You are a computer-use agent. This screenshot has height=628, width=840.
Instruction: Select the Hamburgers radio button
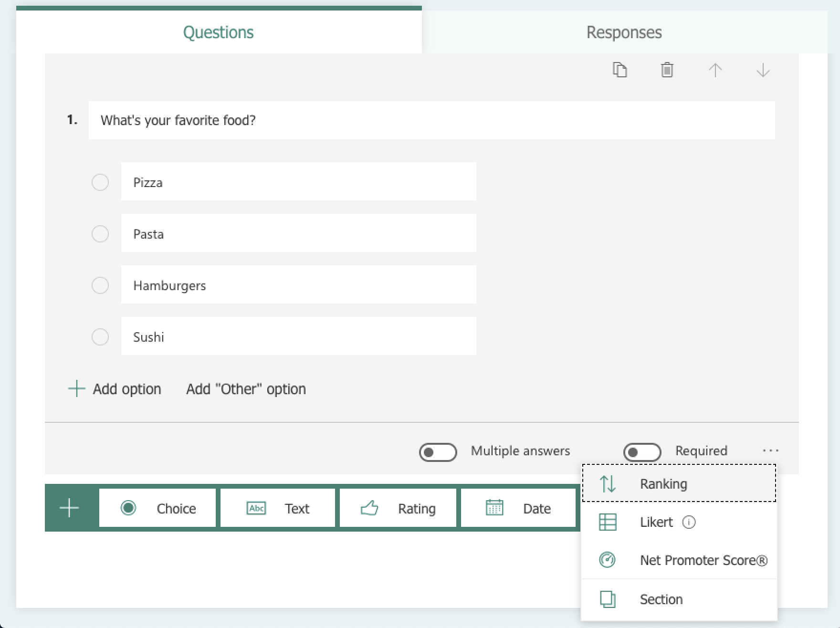[x=100, y=285]
